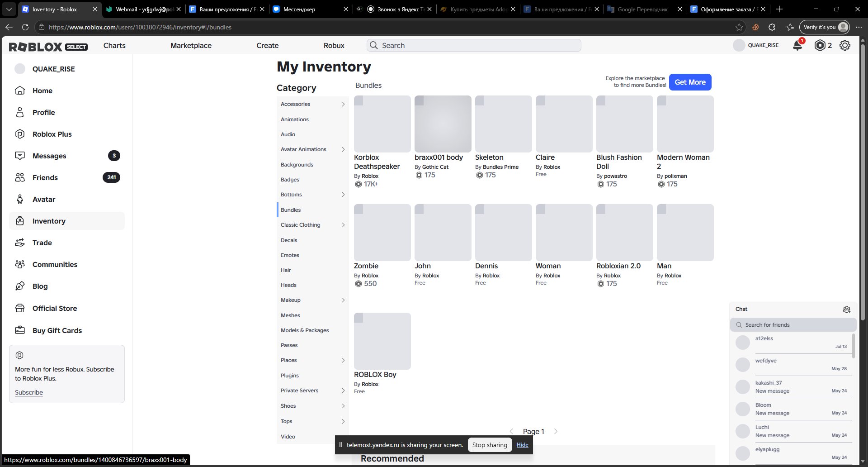Open the browser menu with three dots
868x467 pixels.
pyautogui.click(x=859, y=27)
